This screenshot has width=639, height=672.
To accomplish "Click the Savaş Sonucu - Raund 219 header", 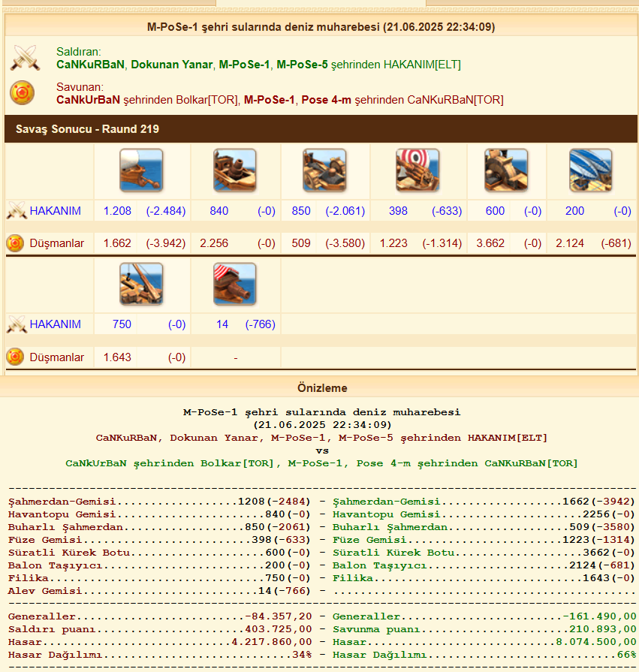I will (321, 129).
